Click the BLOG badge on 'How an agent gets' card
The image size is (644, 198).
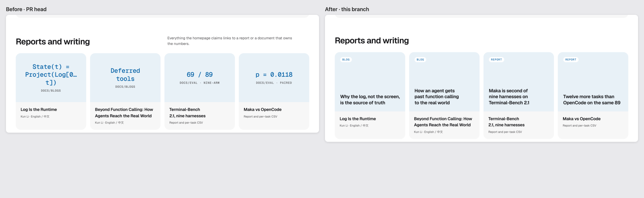coord(420,60)
